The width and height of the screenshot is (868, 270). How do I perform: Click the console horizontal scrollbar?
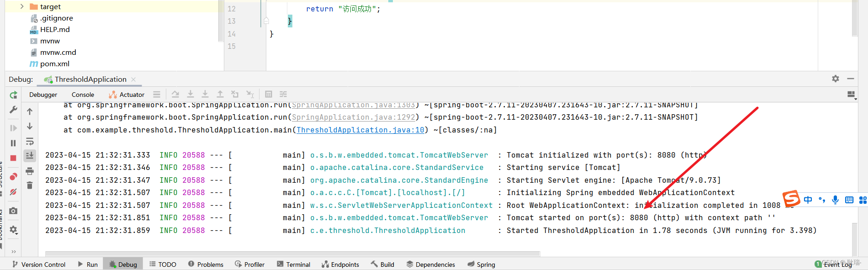[292, 254]
